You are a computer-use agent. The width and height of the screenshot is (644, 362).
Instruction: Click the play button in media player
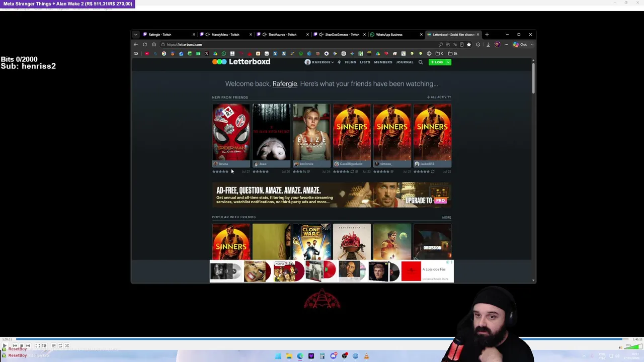[5, 346]
